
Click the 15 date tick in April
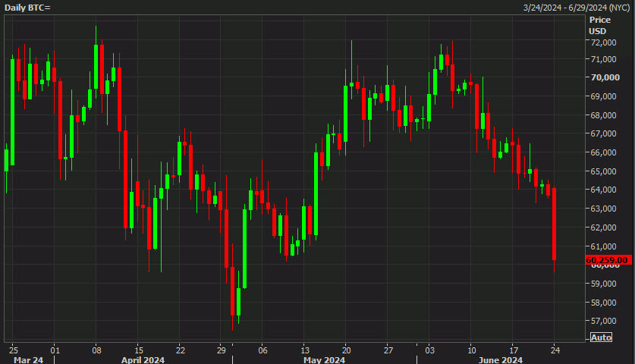point(139,350)
